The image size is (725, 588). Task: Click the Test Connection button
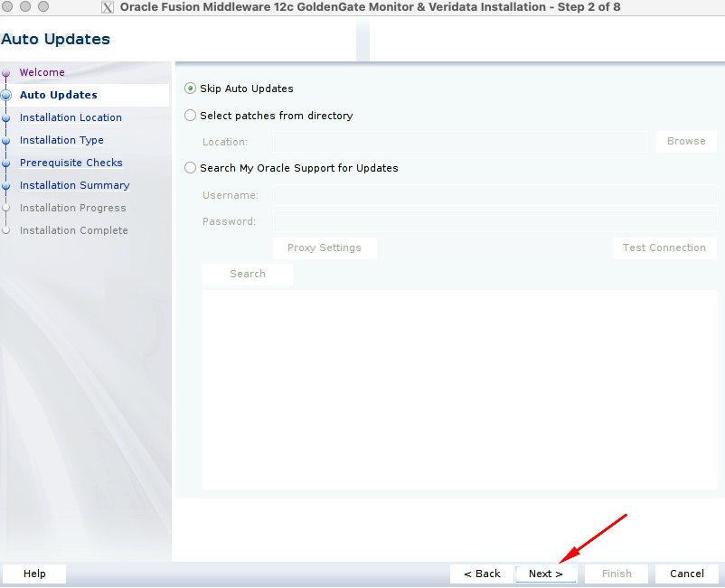pos(664,248)
